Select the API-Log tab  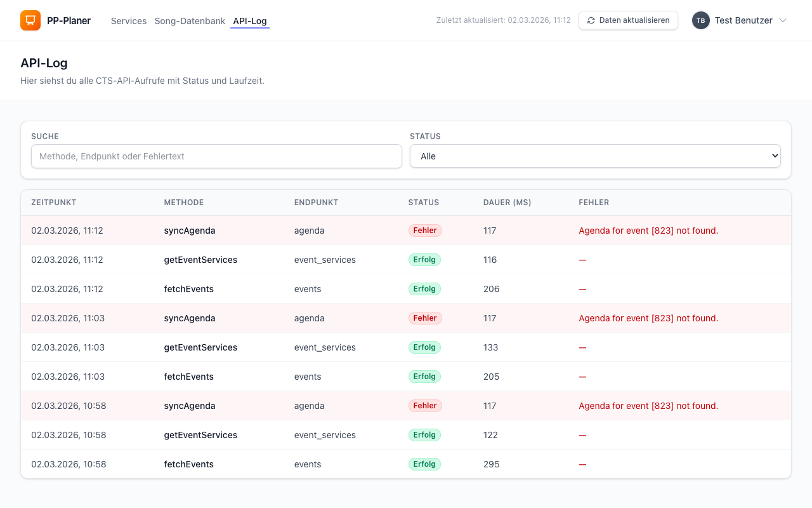(249, 21)
